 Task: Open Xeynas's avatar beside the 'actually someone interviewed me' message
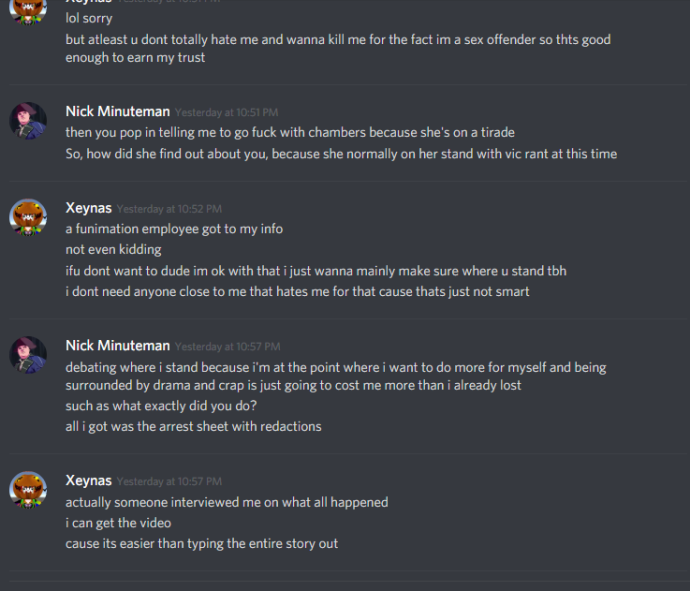28,490
